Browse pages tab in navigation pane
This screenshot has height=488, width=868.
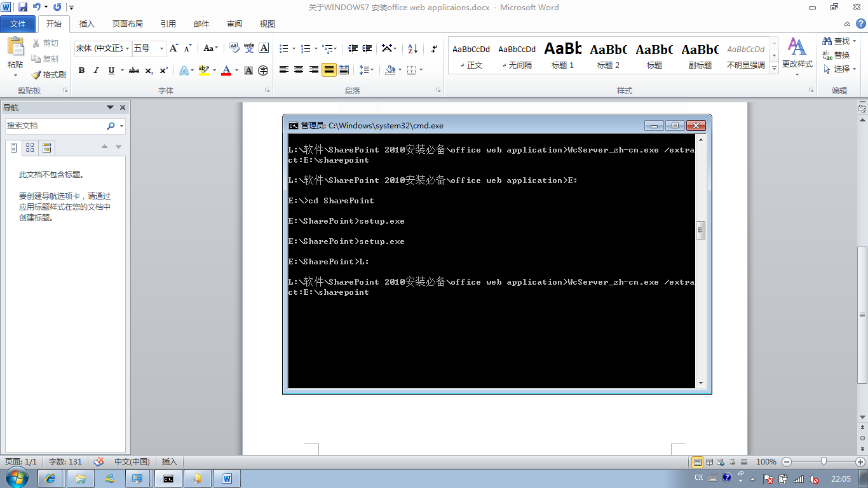[30, 148]
